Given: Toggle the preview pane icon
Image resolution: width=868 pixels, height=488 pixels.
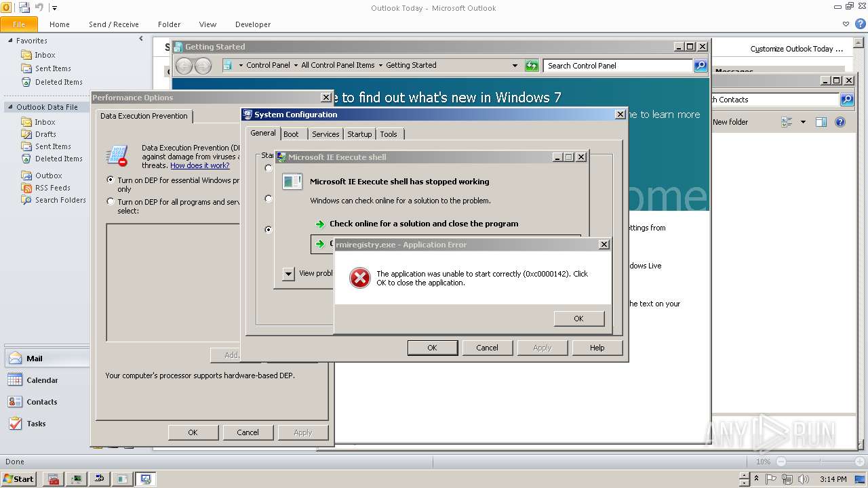Looking at the screenshot, I should tap(821, 122).
